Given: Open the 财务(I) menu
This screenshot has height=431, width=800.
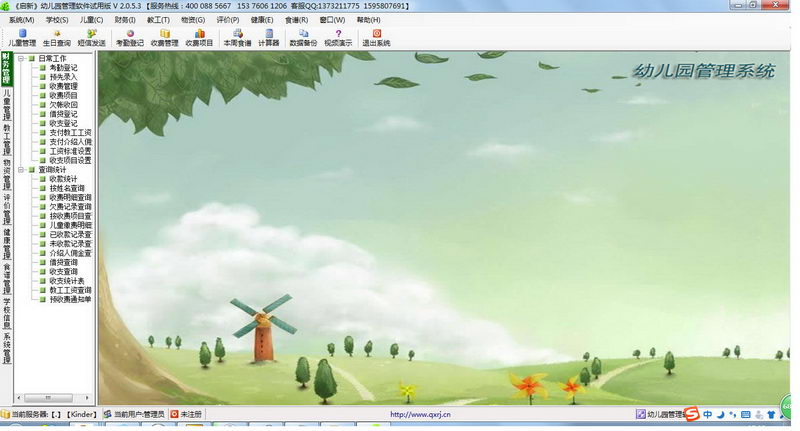Looking at the screenshot, I should point(125,20).
